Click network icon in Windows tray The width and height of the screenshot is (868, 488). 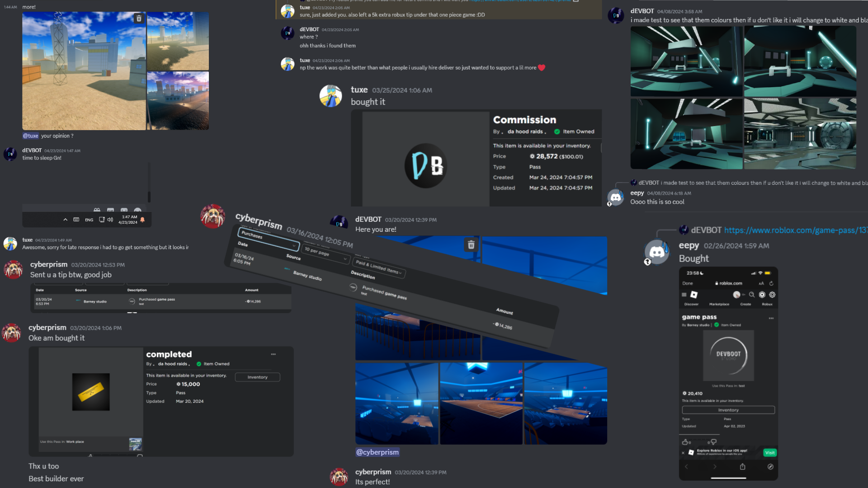click(x=102, y=220)
